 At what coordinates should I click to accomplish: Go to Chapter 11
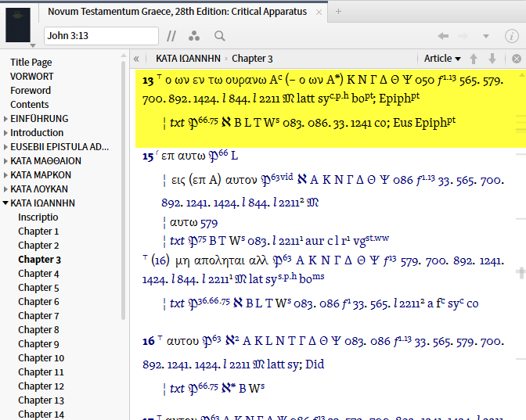41,372
